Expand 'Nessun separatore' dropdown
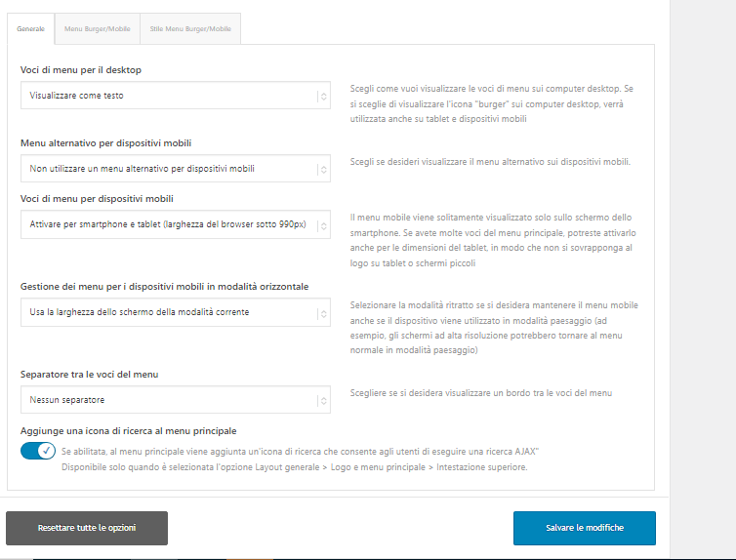This screenshot has width=736, height=560. [176, 400]
